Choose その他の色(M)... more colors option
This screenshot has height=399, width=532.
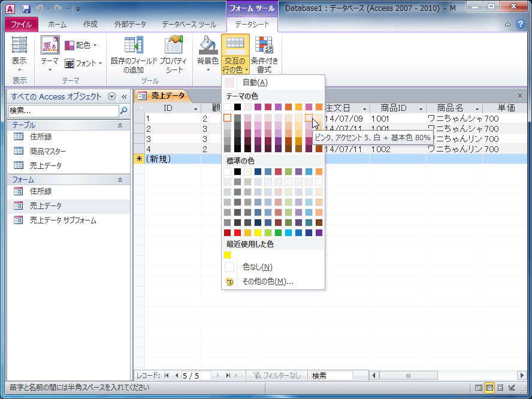click(267, 281)
